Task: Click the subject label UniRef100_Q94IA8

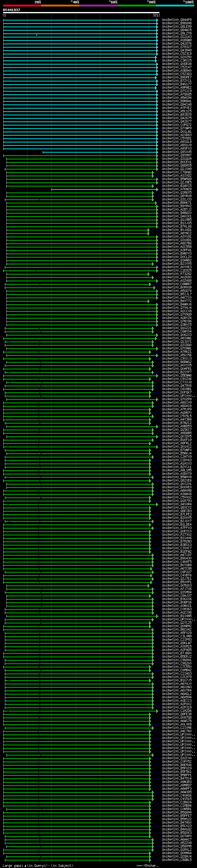Action: [177, 104]
